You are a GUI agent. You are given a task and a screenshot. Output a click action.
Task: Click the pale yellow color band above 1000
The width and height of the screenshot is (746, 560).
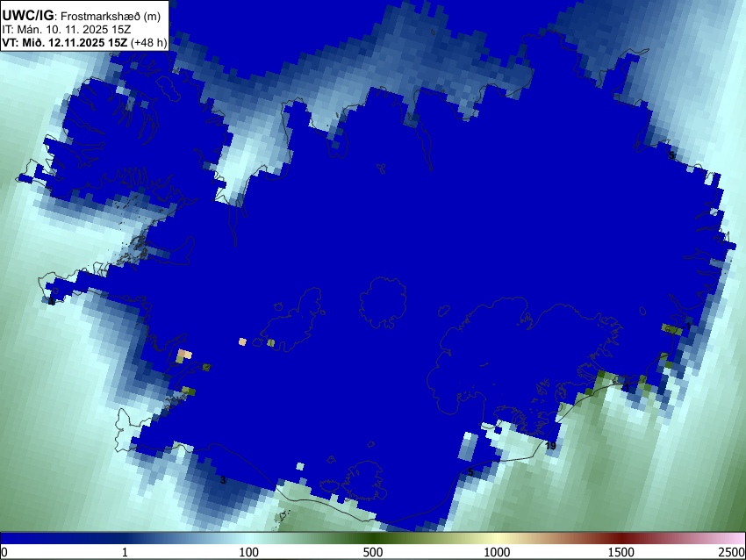pos(497,539)
